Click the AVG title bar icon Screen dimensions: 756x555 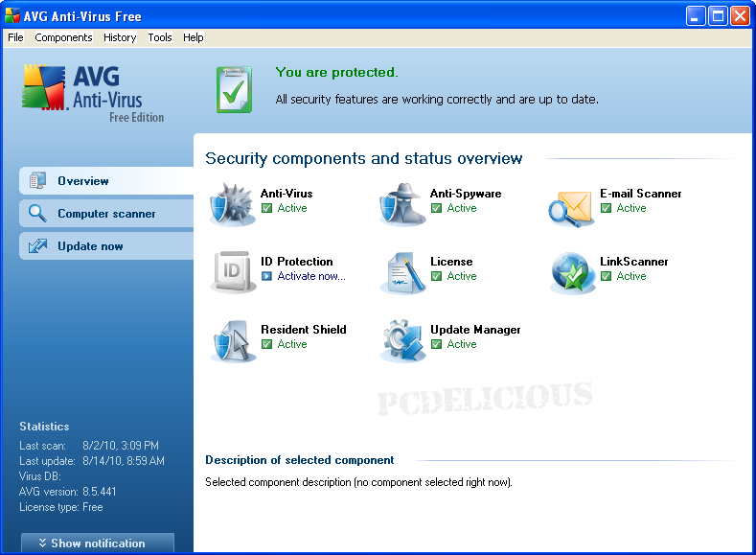(12, 15)
